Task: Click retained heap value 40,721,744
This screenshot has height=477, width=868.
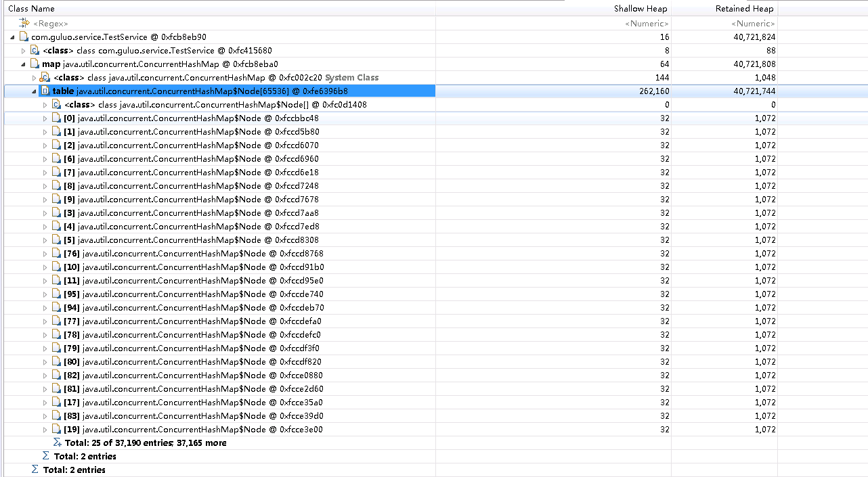Action: (755, 91)
